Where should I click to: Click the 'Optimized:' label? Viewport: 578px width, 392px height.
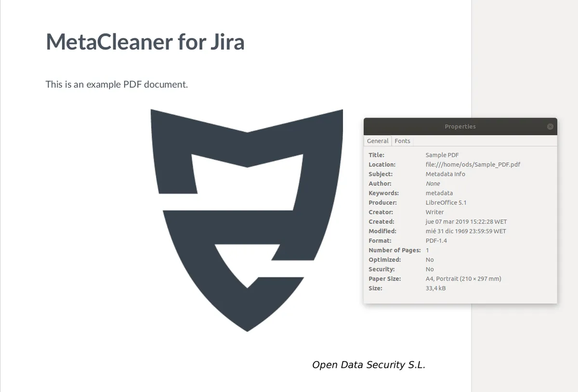[385, 260]
